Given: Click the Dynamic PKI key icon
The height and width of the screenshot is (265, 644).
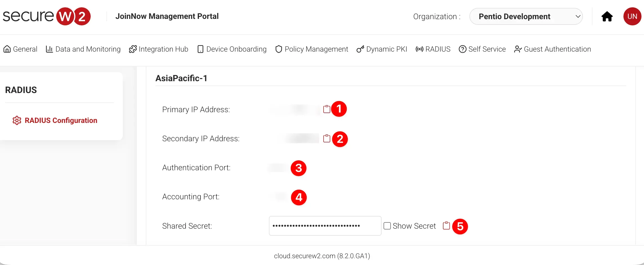Looking at the screenshot, I should tap(360, 49).
